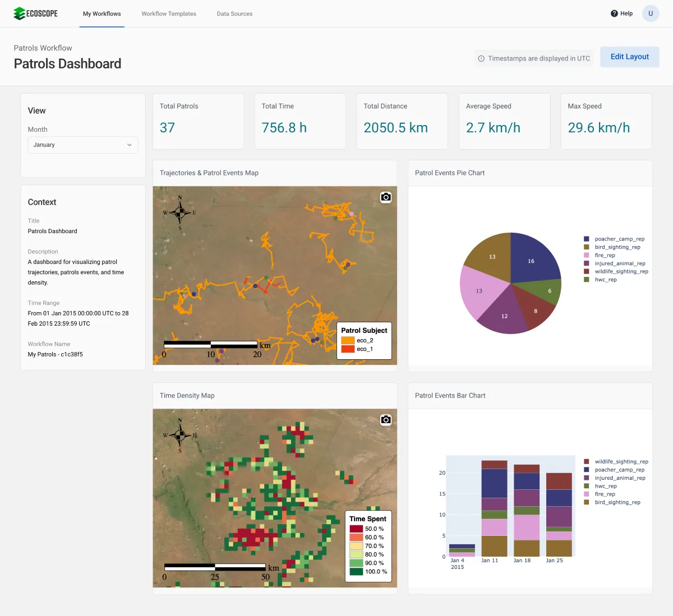
Task: Click camera icon on Time Density Map
Action: pos(386,420)
